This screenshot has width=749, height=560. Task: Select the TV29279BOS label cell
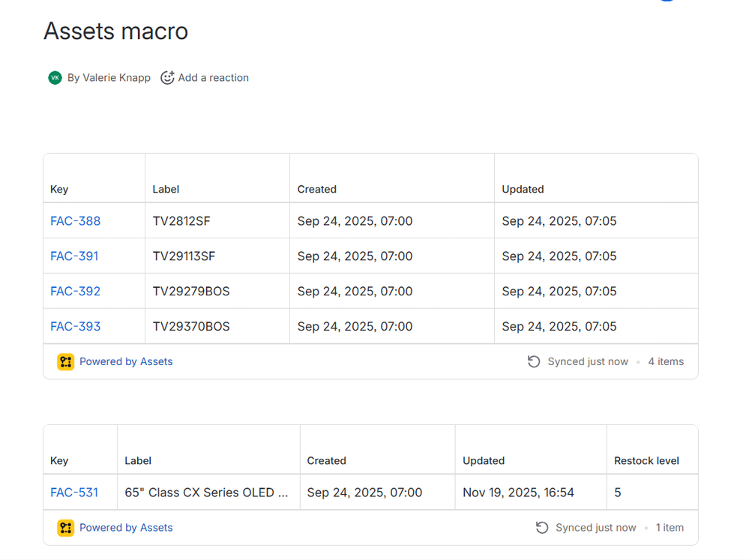191,292
